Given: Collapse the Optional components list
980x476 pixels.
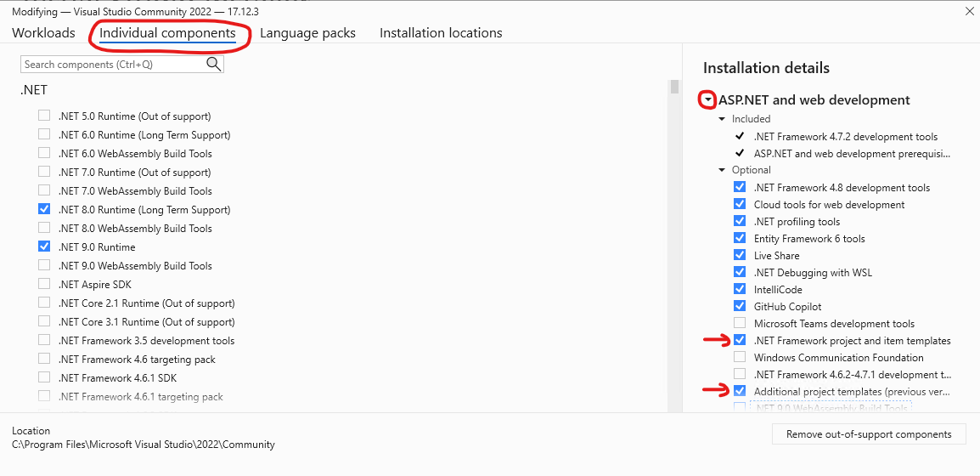Looking at the screenshot, I should [722, 170].
